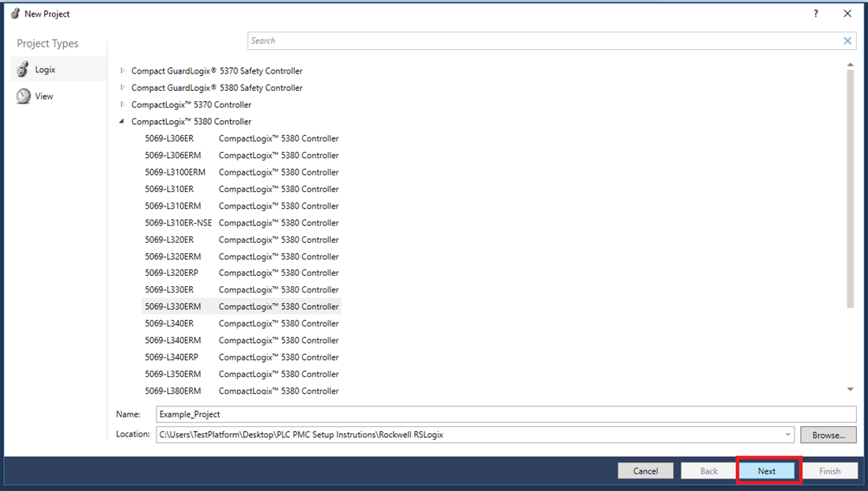The width and height of the screenshot is (868, 491).
Task: Choose the 5069-L330ERM controller entry
Action: pos(173,307)
